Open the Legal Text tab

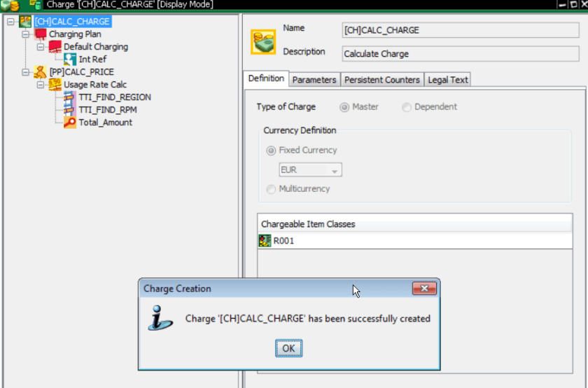click(448, 80)
